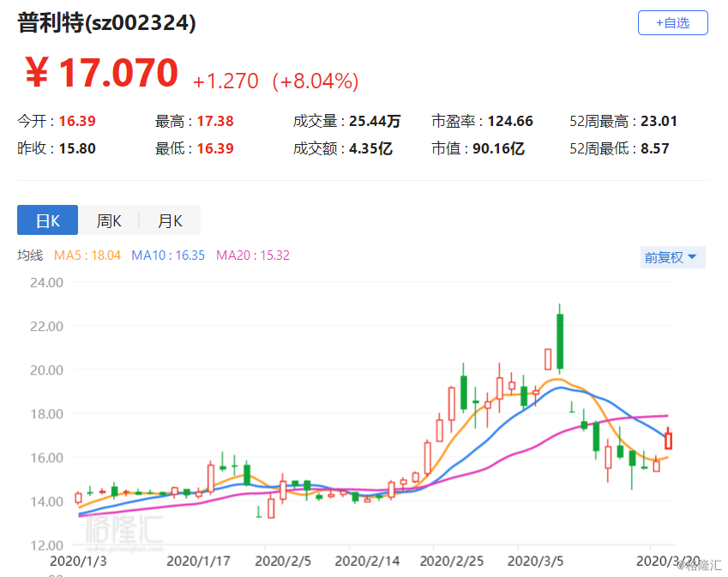The image size is (728, 577).
Task: Click the 今开 value 16.39
Action: tap(77, 121)
